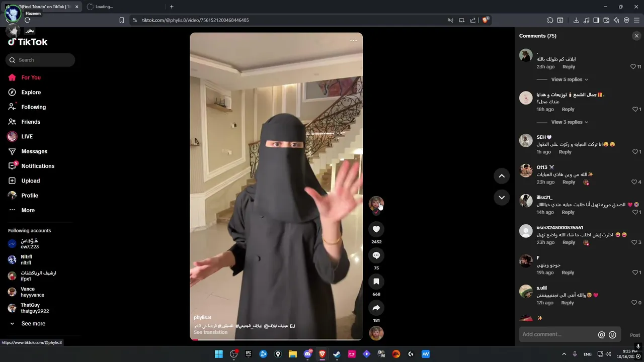Insert a mention with the @ icon
The width and height of the screenshot is (644, 362).
(601, 335)
